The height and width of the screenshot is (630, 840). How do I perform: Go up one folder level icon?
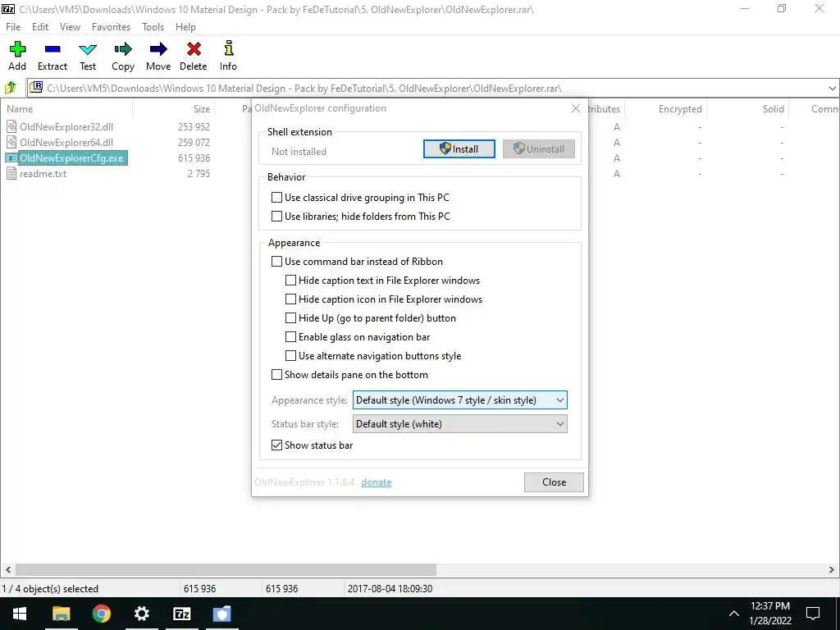click(x=10, y=88)
